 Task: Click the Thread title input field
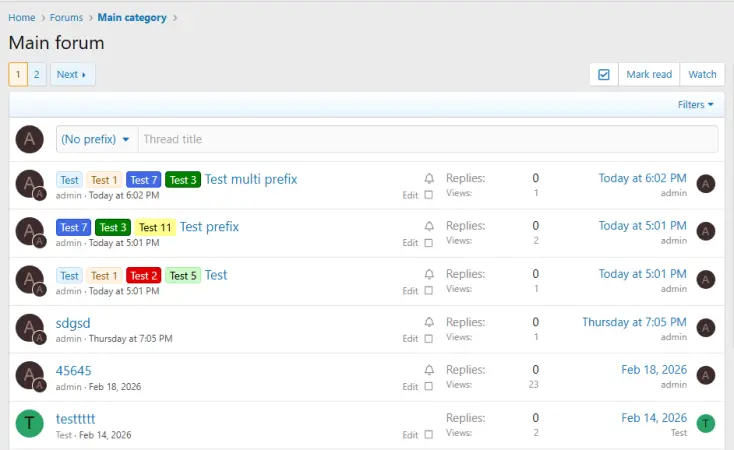tap(427, 139)
